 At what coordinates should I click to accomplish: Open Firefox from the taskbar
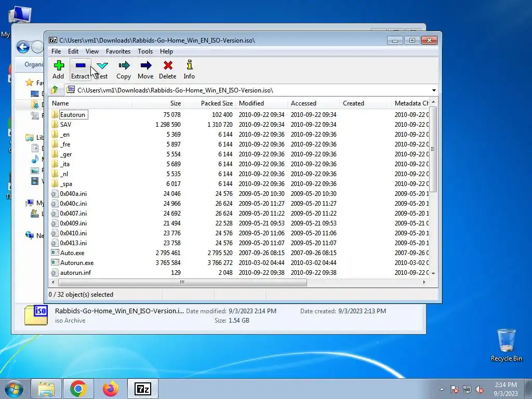(x=111, y=389)
